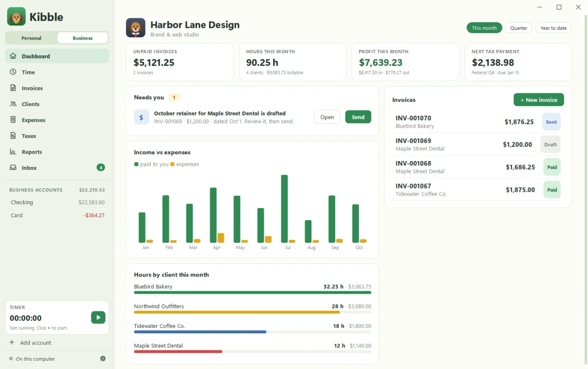Select the Quarter period
The width and height of the screenshot is (588, 369).
[518, 28]
